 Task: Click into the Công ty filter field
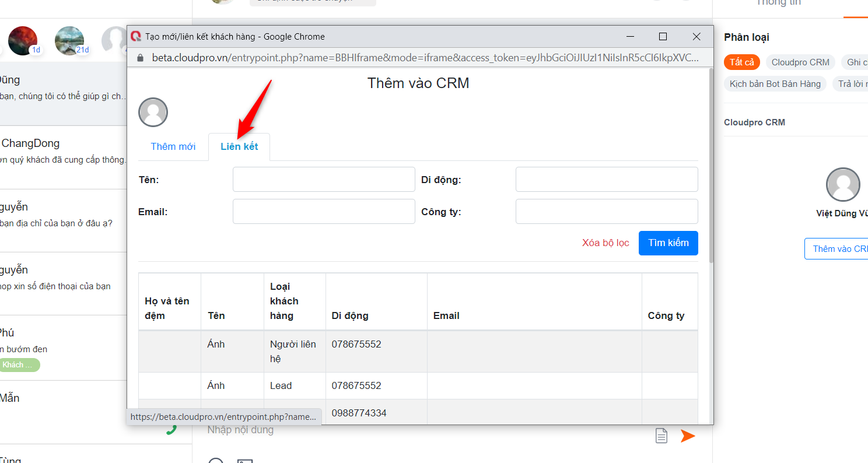point(607,212)
